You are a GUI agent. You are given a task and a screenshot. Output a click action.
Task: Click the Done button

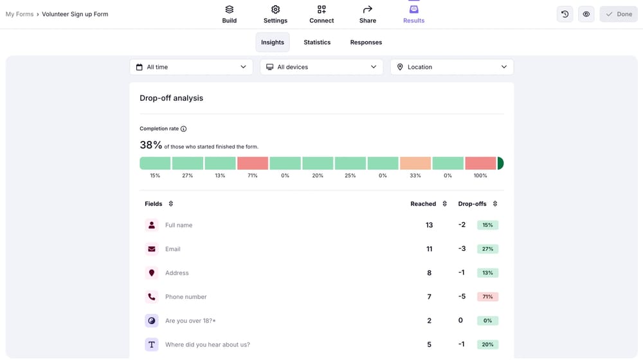(618, 14)
